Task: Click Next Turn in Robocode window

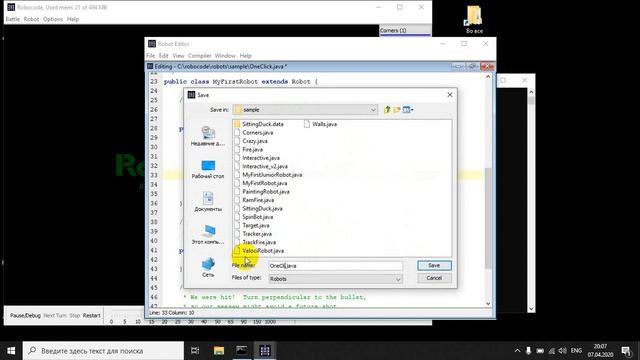Action: (x=55, y=316)
